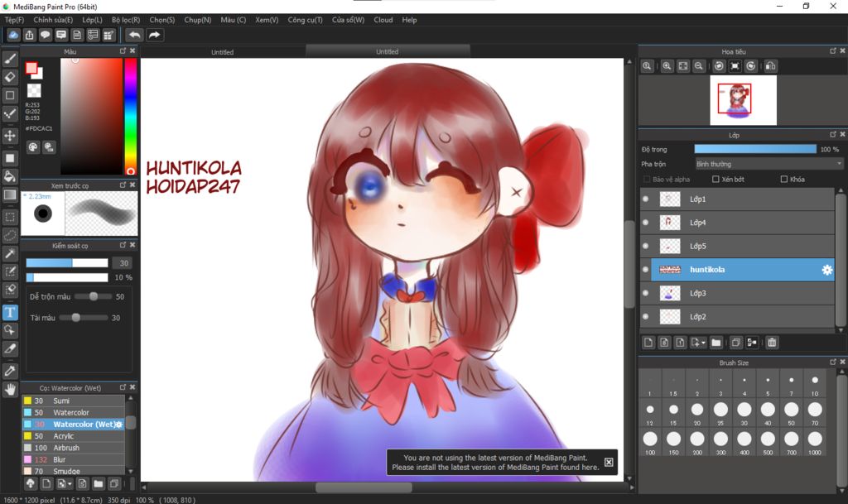Toggle visibility of the Lớp4 layer

click(x=645, y=223)
